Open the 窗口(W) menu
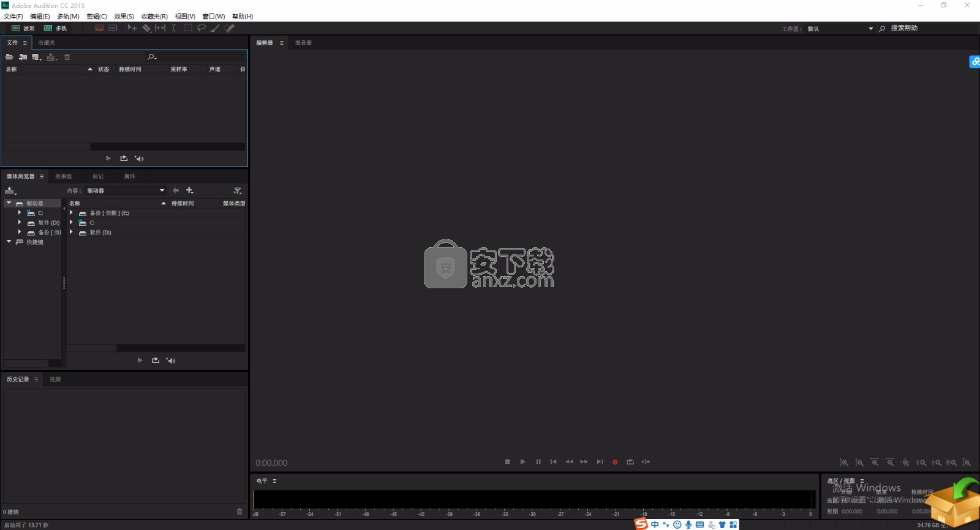980x530 pixels. (x=214, y=17)
